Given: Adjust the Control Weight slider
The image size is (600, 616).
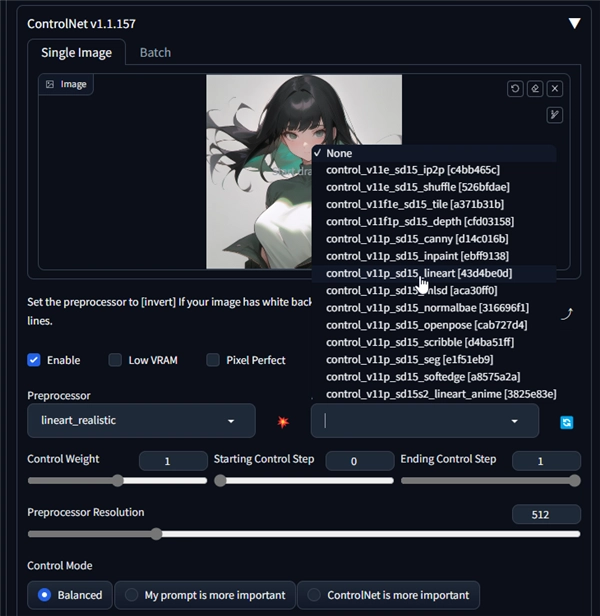Looking at the screenshot, I should (x=117, y=480).
